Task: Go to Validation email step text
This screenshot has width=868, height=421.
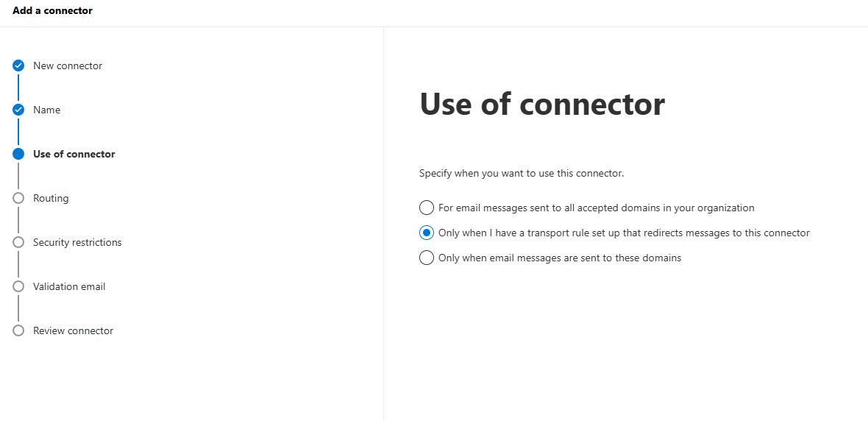Action: pyautogui.click(x=69, y=286)
